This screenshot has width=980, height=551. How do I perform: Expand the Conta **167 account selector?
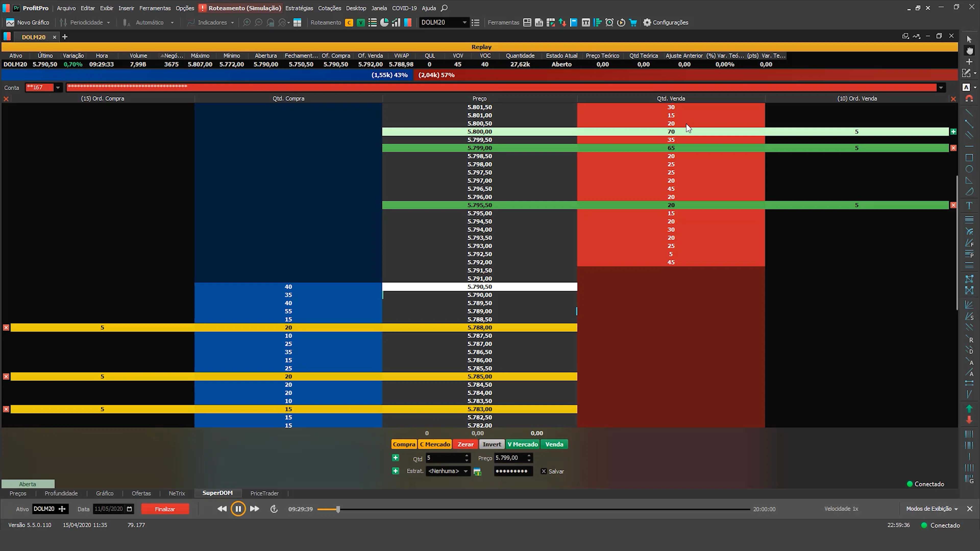tap(57, 87)
